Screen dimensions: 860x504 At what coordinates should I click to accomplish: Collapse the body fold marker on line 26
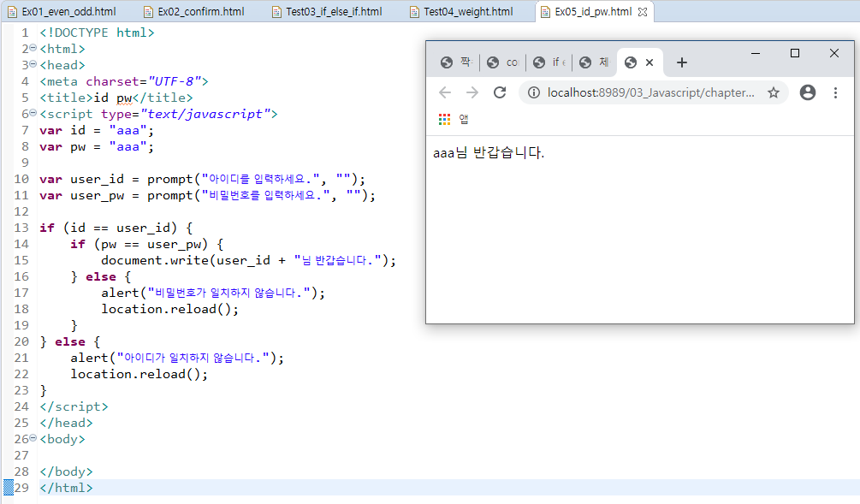[x=33, y=437]
